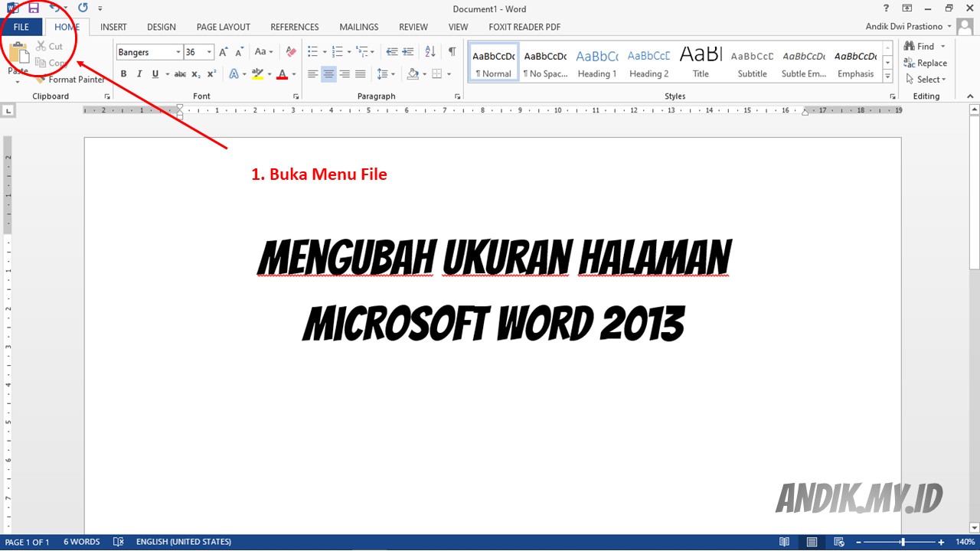Click the vertical scrollbar thumb
The width and height of the screenshot is (980, 551).
974,191
